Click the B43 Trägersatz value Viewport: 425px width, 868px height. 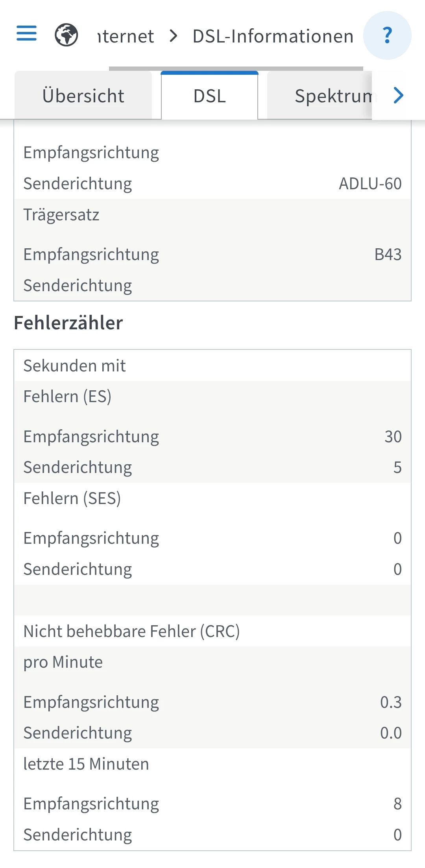tap(388, 255)
